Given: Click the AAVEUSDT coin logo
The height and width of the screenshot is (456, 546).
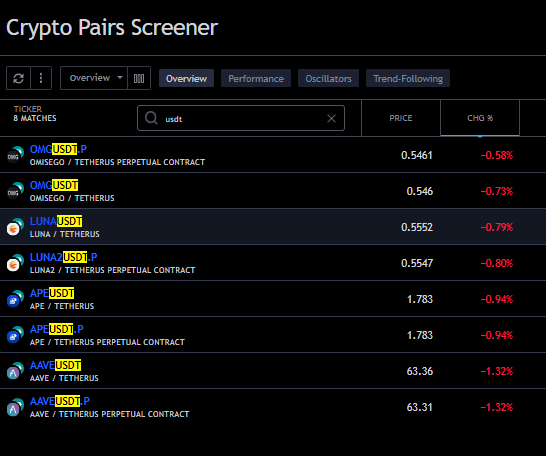Looking at the screenshot, I should pyautogui.click(x=15, y=371).
